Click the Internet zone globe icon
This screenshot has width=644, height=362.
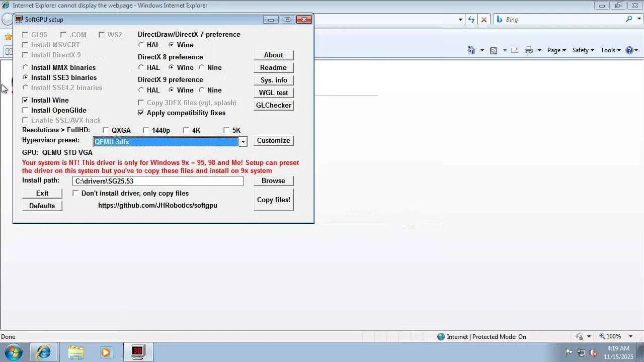click(441, 337)
